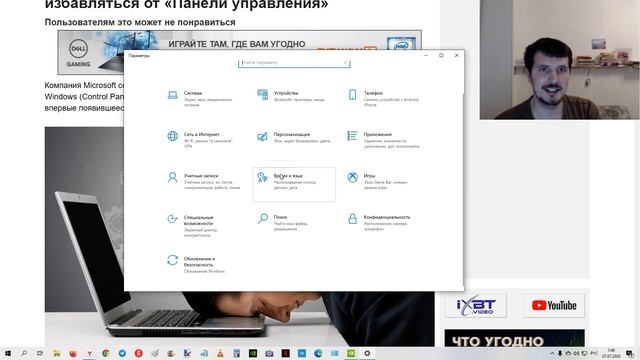
Task: Open Chrome from the taskbar
Action: point(106,353)
